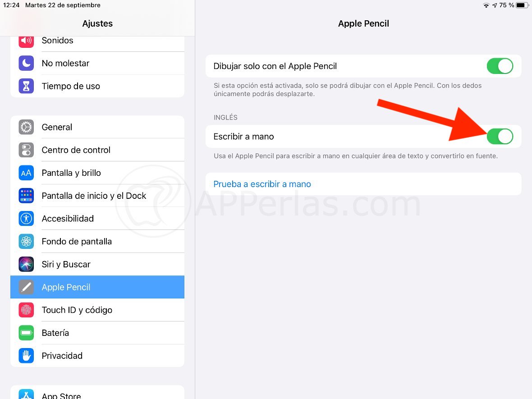Open the General gear icon
The width and height of the screenshot is (532, 399).
[26, 127]
